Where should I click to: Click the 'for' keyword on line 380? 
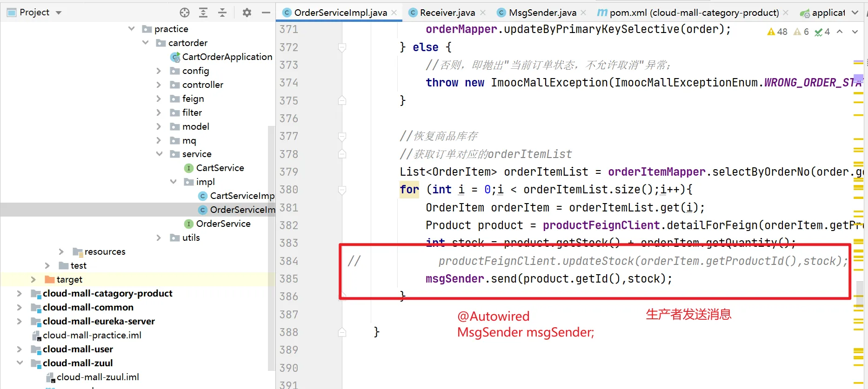click(x=409, y=190)
